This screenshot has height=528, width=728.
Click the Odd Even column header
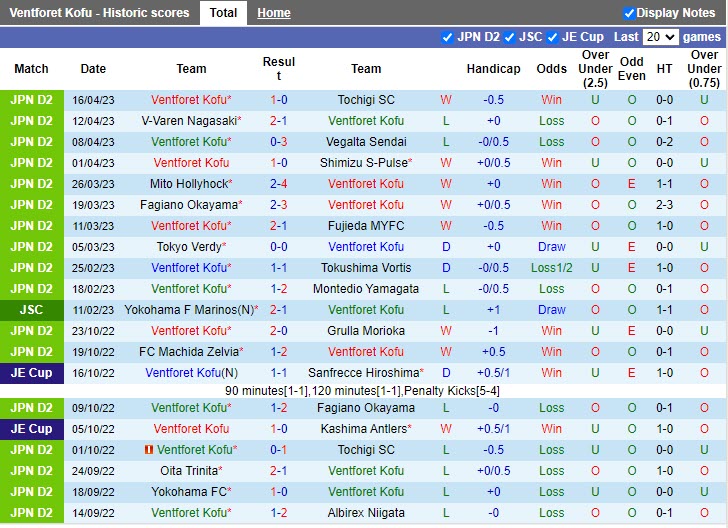(631, 69)
